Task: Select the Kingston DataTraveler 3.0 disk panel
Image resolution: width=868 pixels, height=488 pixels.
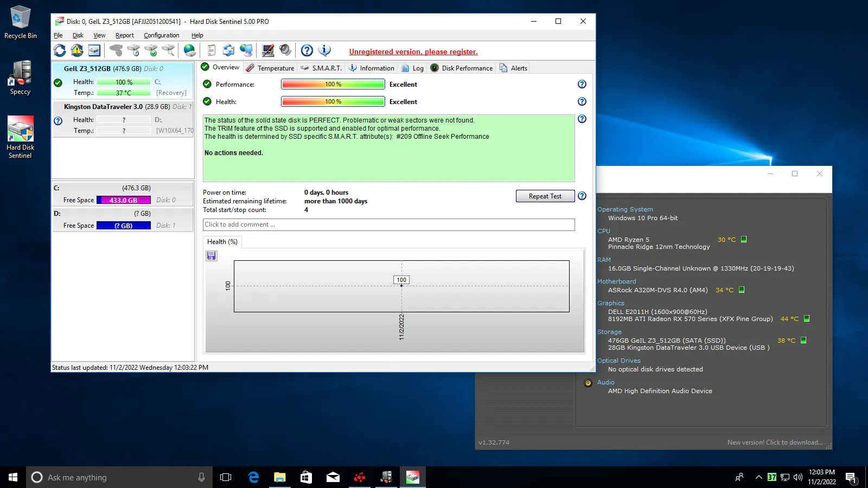Action: (x=123, y=118)
